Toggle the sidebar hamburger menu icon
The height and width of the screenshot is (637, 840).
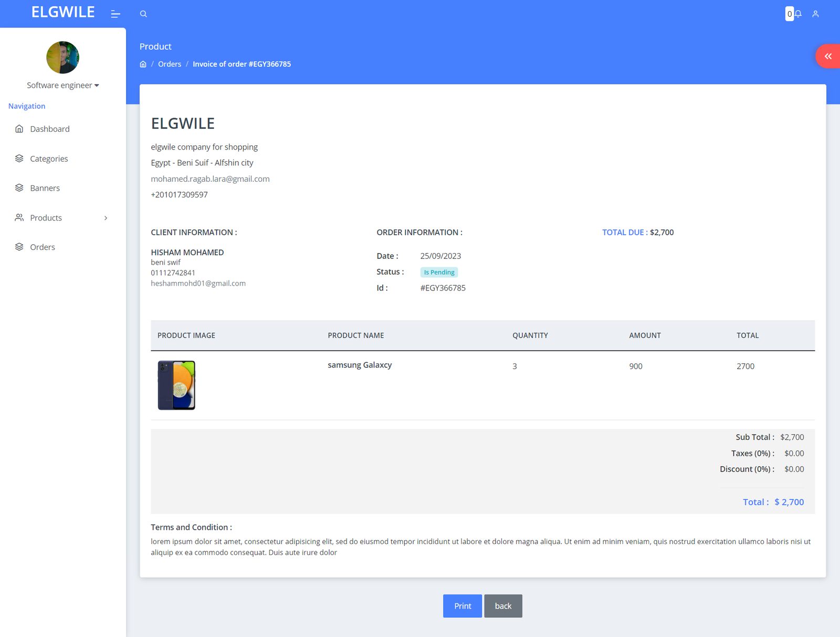(x=115, y=14)
